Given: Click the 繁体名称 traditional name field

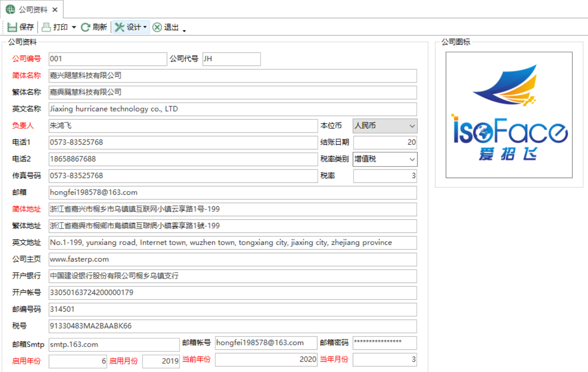Looking at the screenshot, I should [x=233, y=92].
